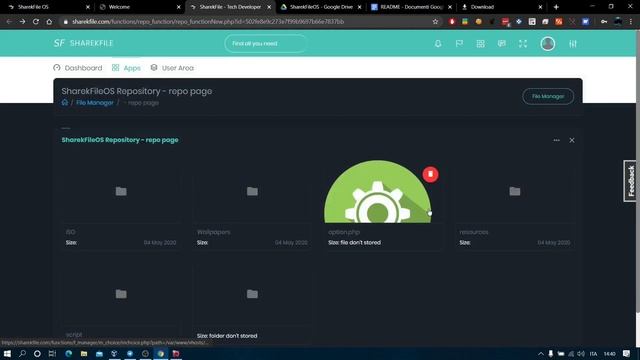Open Windows taskbar search
The image size is (640, 360).
[22, 353]
